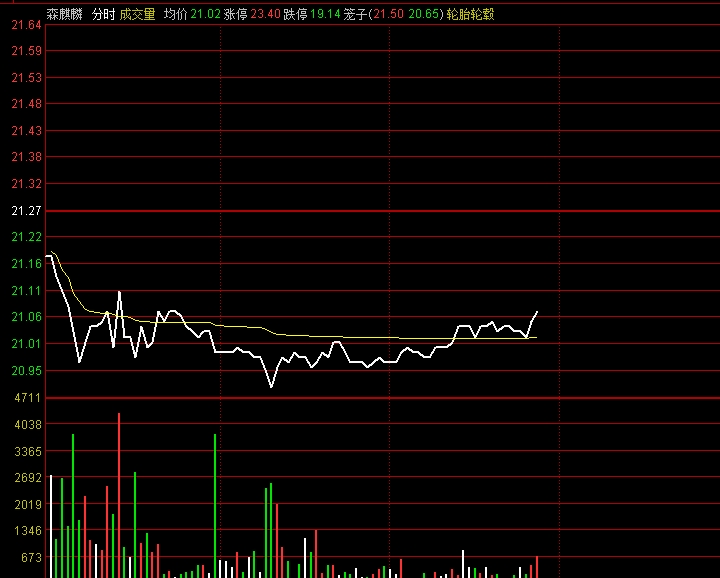The width and height of the screenshot is (720, 578).
Task: Click the 2692 volume axis label
Action: (x=28, y=478)
